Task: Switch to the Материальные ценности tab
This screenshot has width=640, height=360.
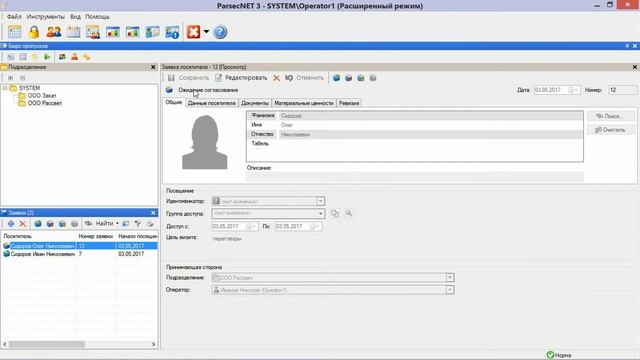Action: (x=304, y=103)
